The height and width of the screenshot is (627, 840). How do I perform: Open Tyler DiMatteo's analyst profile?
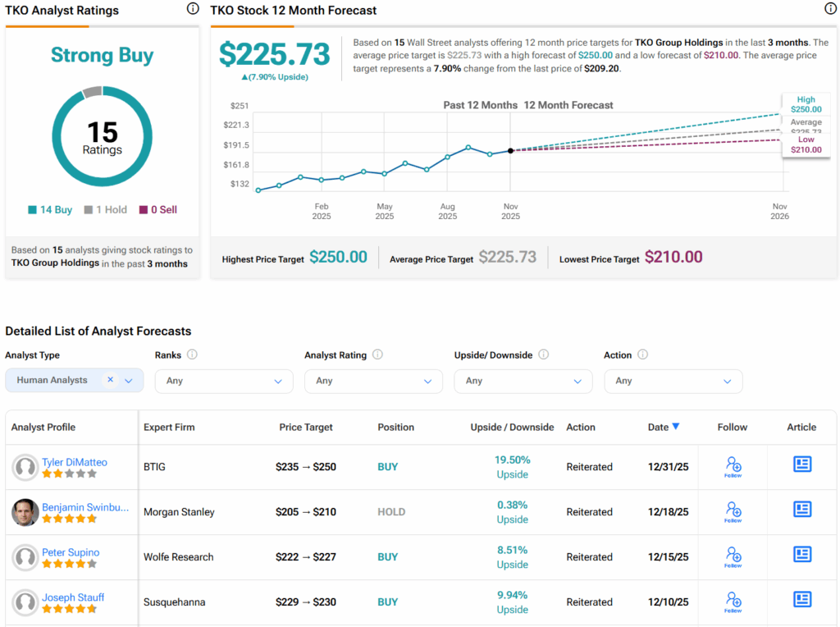[75, 462]
